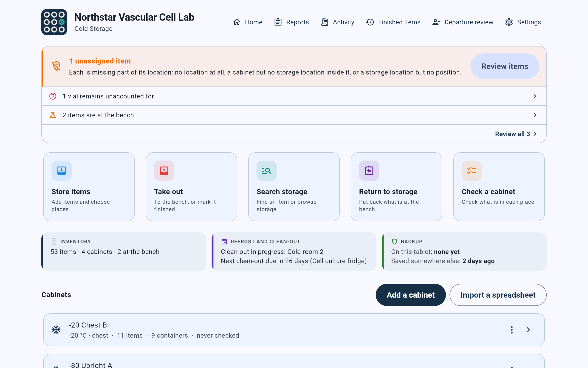Select '2 items are at the bench' row

pos(294,115)
